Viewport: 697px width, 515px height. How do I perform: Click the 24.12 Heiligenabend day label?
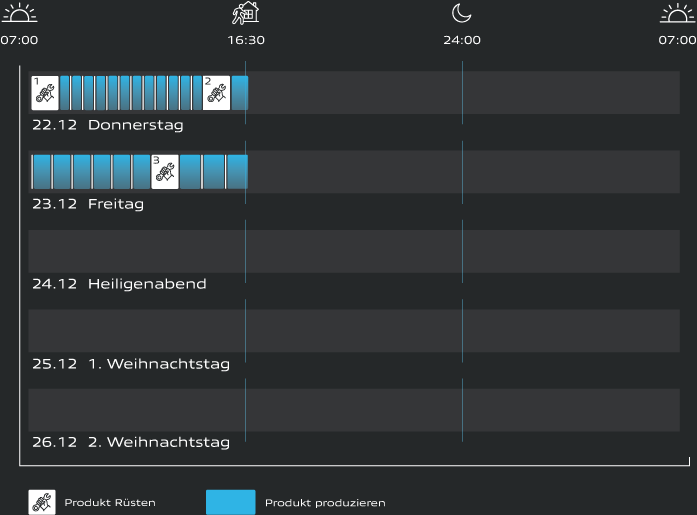(119, 284)
